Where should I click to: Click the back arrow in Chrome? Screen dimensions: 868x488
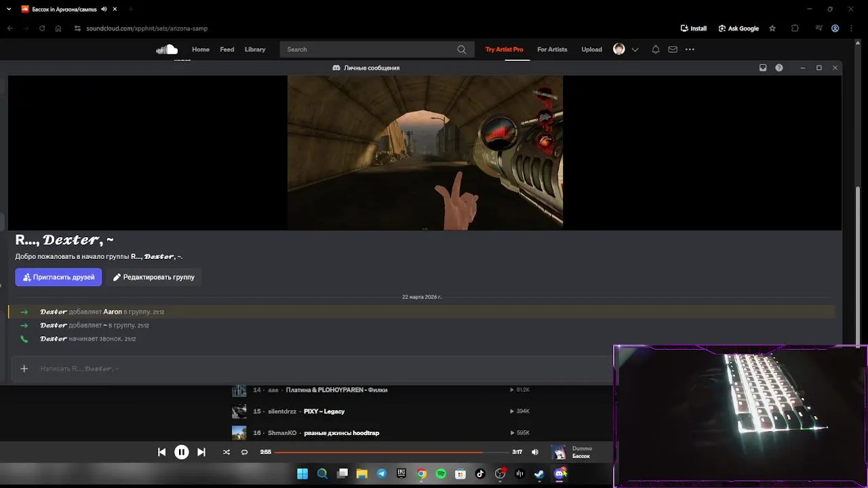pos(9,28)
